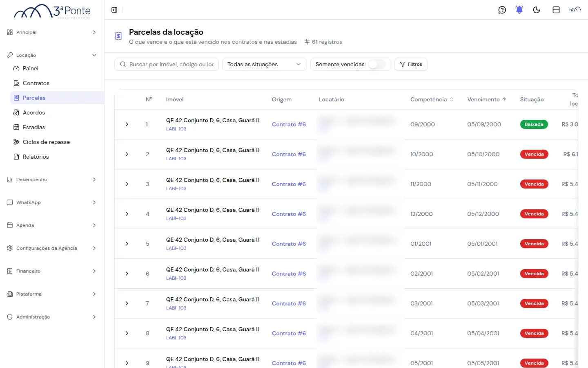Click the 61 registros count text
588x368 pixels.
point(327,42)
